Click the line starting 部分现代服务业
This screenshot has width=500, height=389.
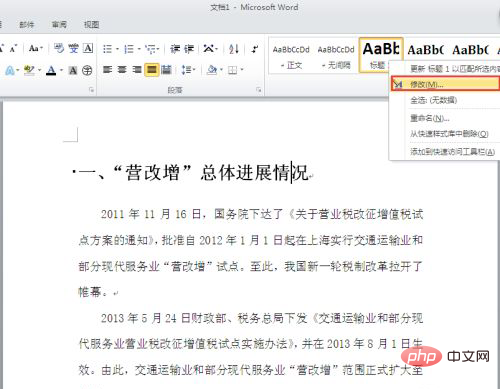click(251, 266)
